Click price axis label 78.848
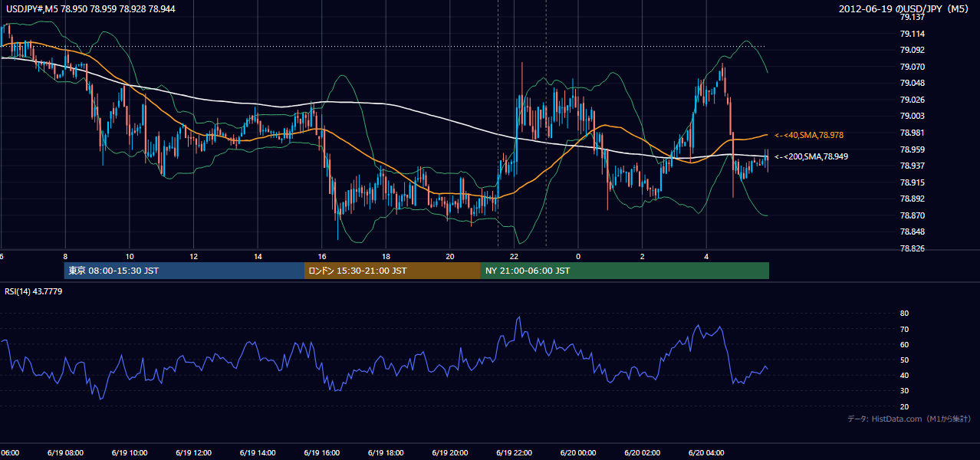 pyautogui.click(x=912, y=232)
